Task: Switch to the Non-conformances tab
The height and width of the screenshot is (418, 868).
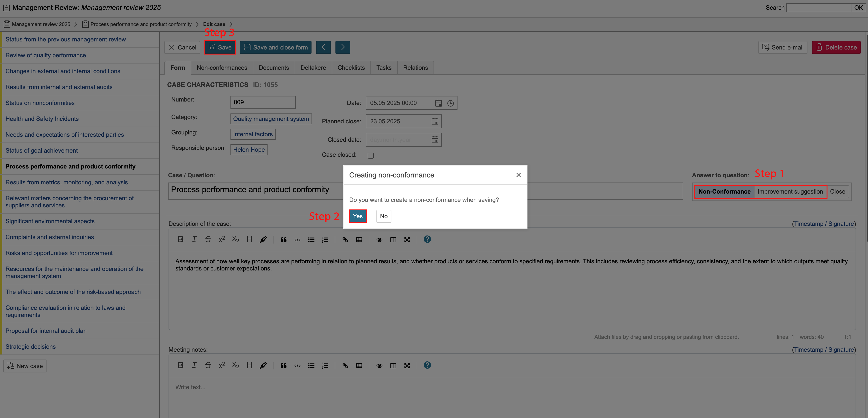Action: [x=222, y=68]
